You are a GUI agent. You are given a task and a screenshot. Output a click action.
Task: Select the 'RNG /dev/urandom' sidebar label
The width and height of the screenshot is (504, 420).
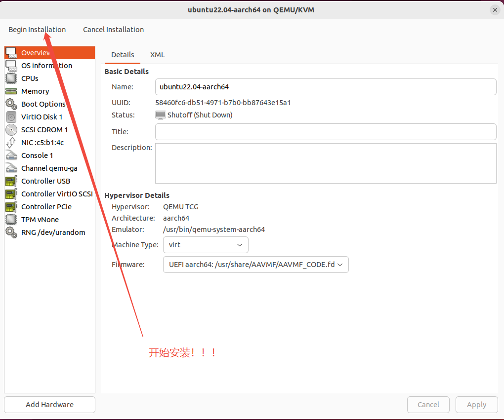pos(53,232)
